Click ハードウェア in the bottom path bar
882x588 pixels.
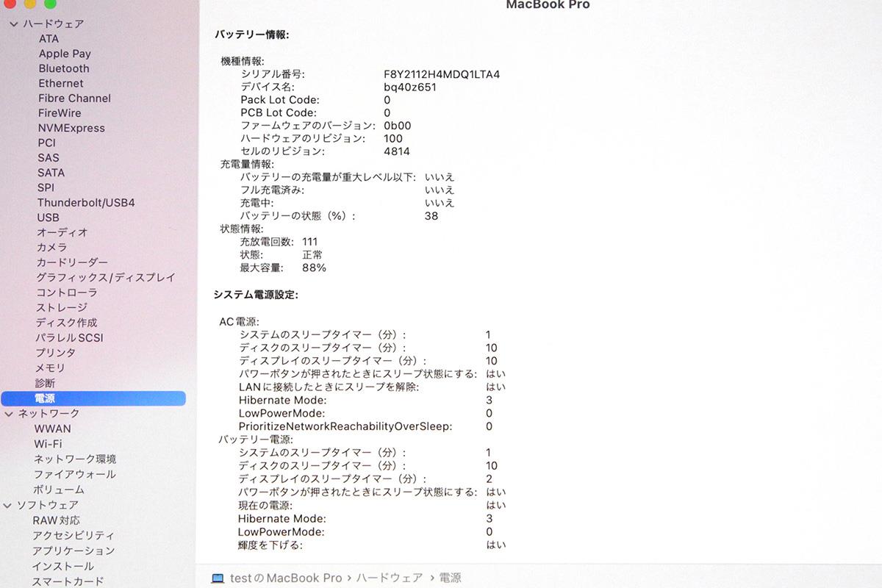point(390,578)
